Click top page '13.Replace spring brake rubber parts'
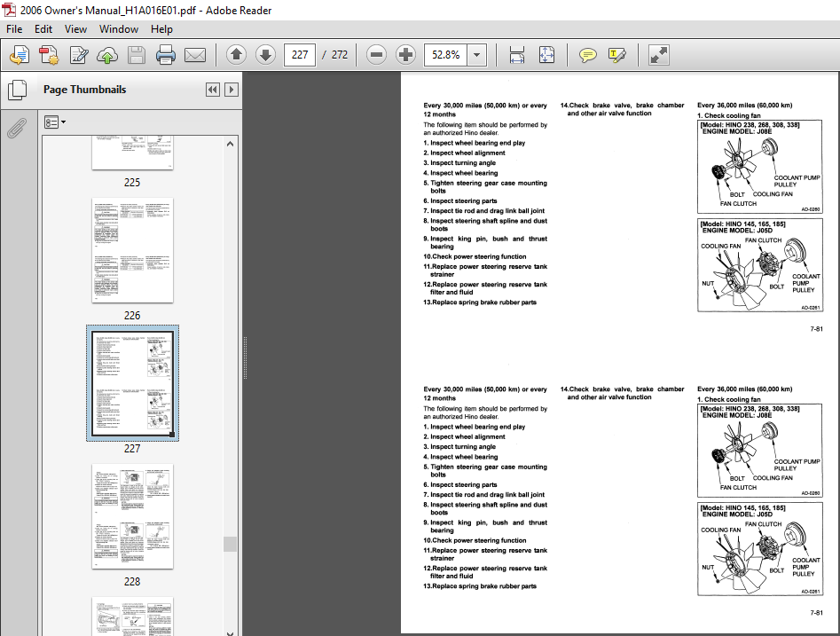The width and height of the screenshot is (840, 636). [x=480, y=302]
